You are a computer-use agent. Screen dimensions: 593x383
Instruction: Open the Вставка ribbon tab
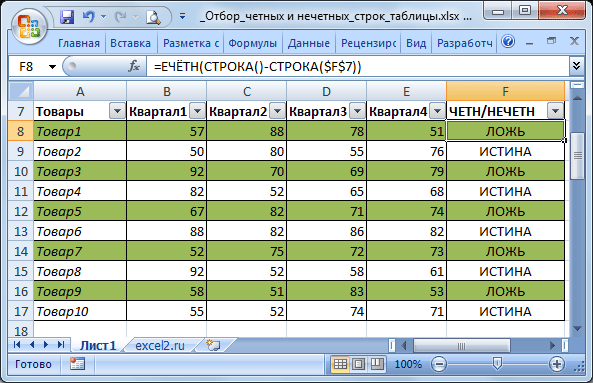[130, 43]
